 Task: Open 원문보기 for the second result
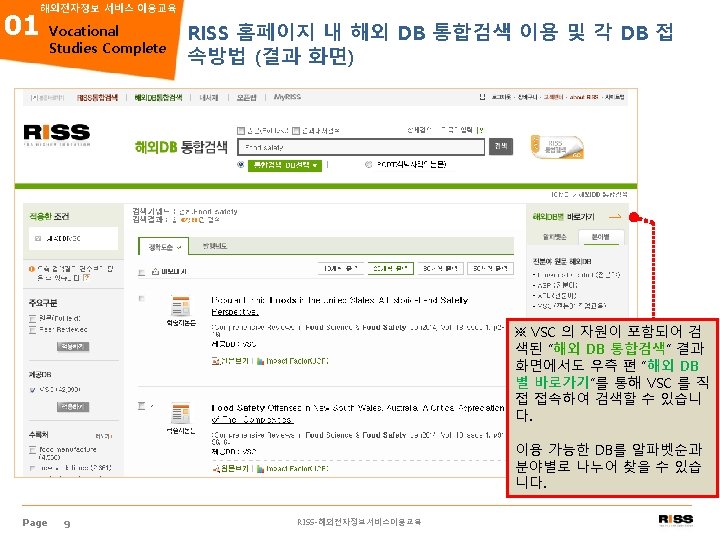click(x=235, y=468)
